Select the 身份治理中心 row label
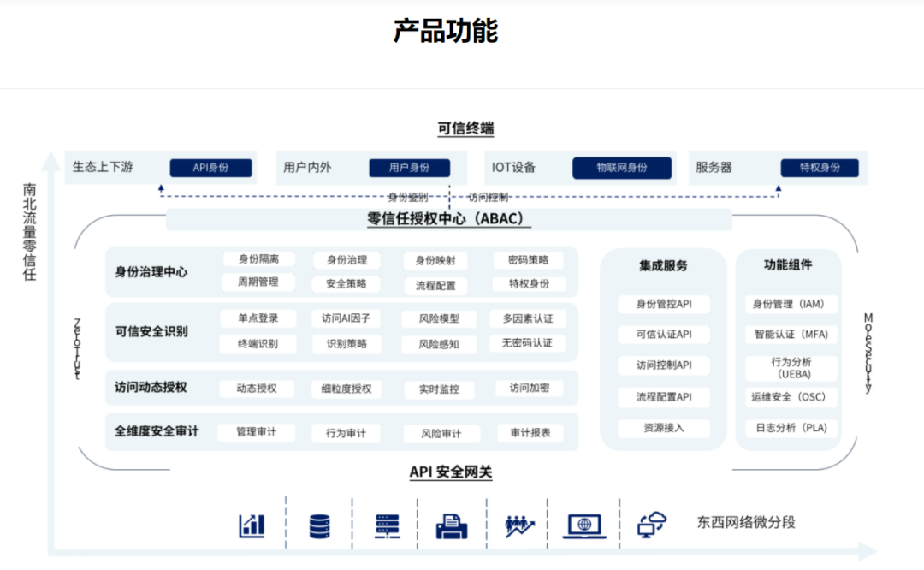 pyautogui.click(x=151, y=270)
